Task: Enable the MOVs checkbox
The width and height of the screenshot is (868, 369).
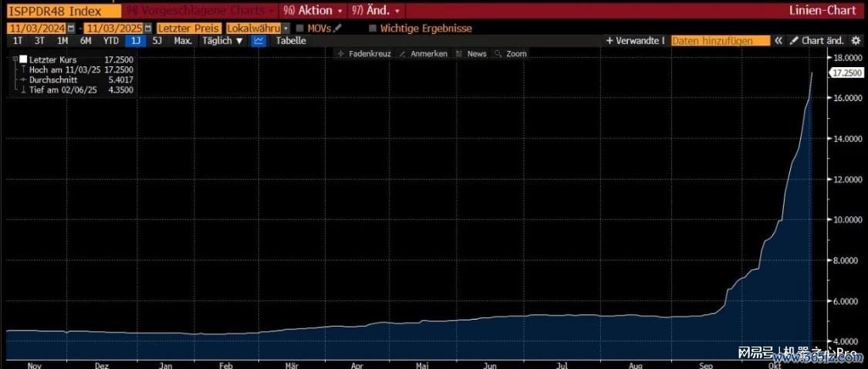Action: [300, 29]
